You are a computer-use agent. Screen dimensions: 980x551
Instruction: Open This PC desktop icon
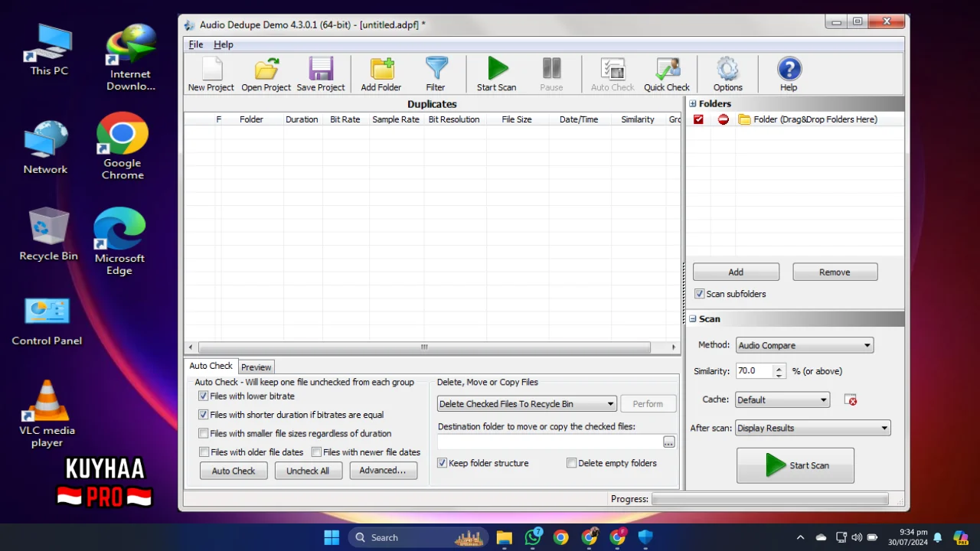click(x=49, y=50)
